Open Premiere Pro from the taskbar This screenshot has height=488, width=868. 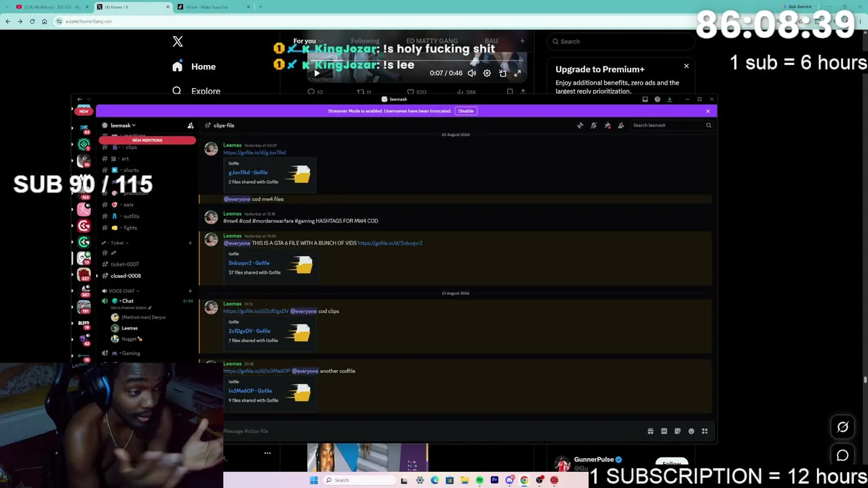click(x=494, y=481)
